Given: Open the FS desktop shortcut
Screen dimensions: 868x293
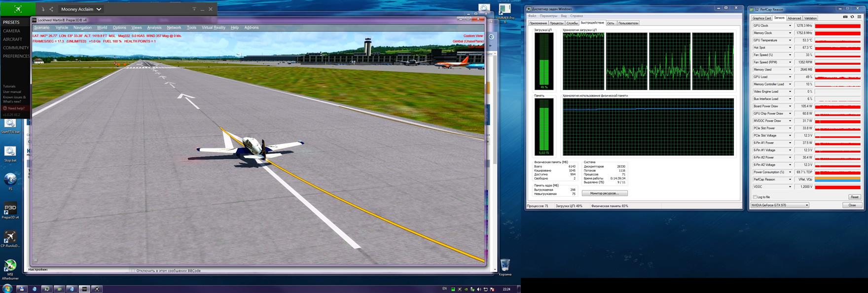Looking at the screenshot, I should pos(10,181).
